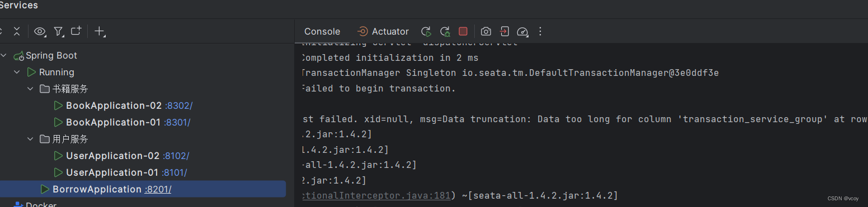The image size is (868, 207).
Task: Select the Running node
Action: 56,72
